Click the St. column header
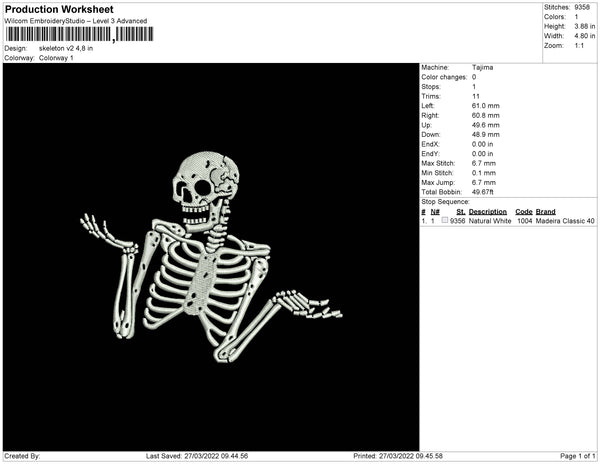This screenshot has height=464, width=600. point(460,212)
